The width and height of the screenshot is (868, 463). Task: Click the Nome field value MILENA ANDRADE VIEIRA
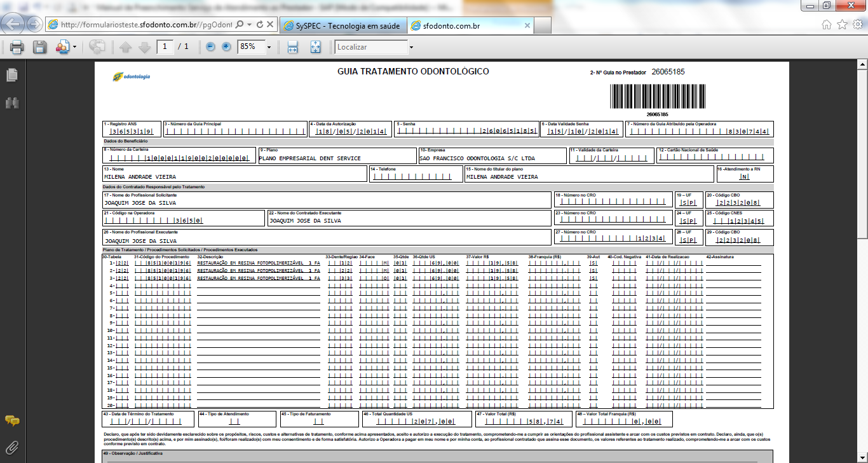click(x=140, y=177)
